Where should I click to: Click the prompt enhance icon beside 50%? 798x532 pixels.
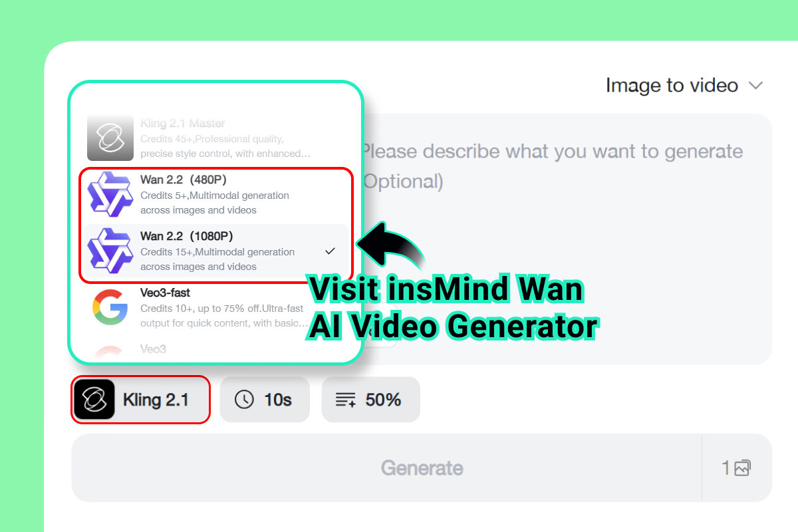(345, 400)
